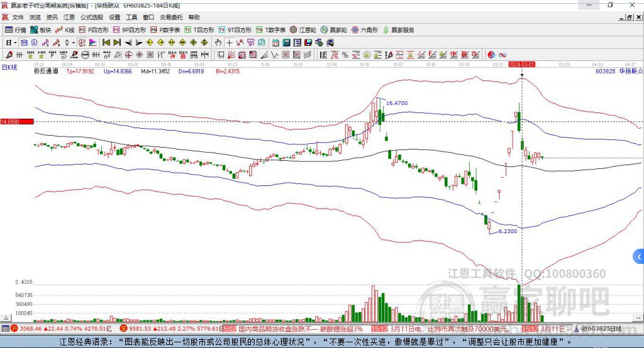
Task: Open the 浏览 menu
Action: [35, 17]
